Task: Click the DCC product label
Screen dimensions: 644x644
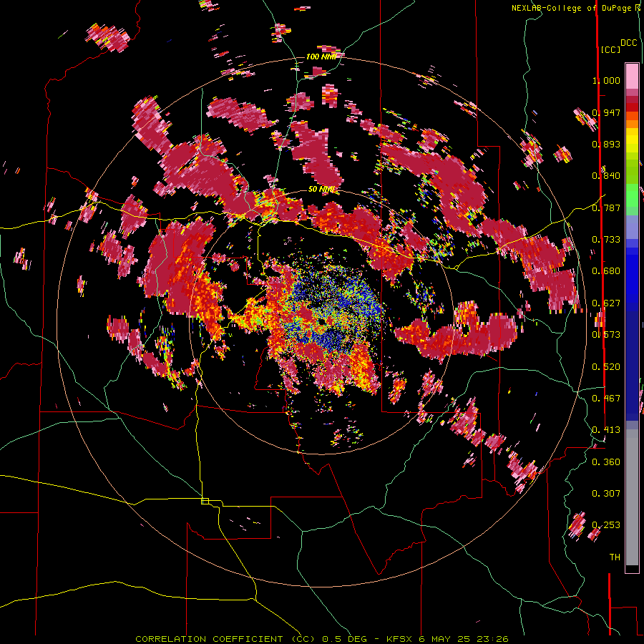Action: tap(629, 43)
